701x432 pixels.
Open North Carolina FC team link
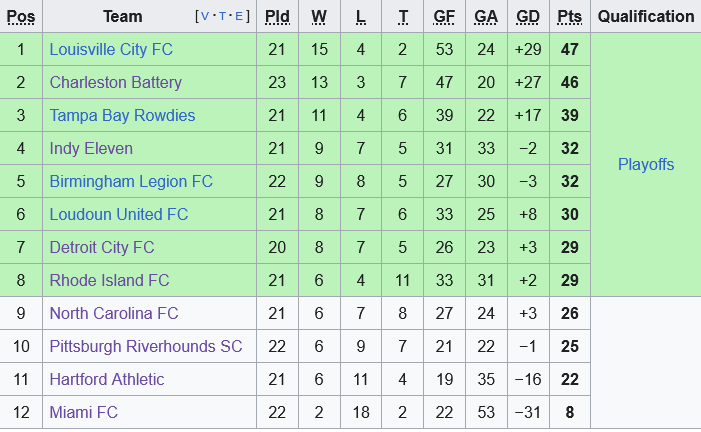[114, 313]
